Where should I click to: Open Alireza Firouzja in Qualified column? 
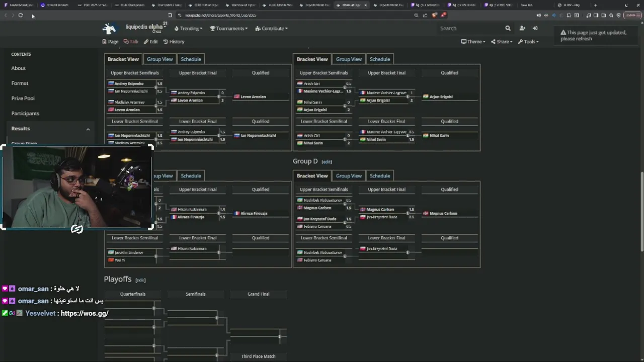point(254,213)
